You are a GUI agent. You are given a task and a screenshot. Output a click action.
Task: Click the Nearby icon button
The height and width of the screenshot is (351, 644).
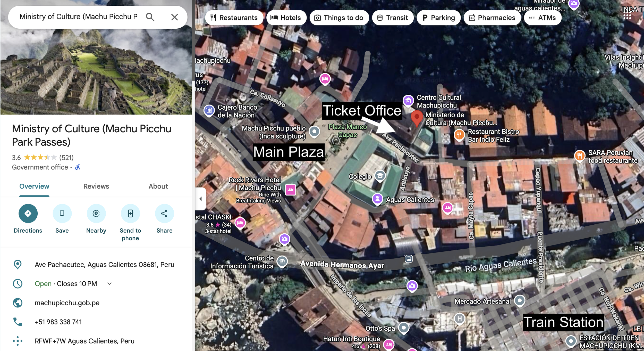(96, 213)
